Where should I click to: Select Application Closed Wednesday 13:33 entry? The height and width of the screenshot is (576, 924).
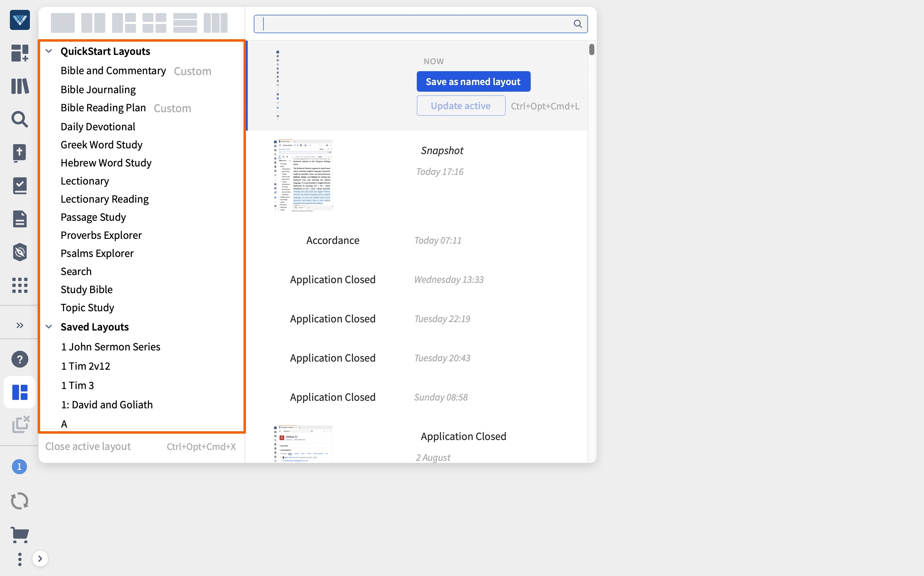click(x=418, y=280)
